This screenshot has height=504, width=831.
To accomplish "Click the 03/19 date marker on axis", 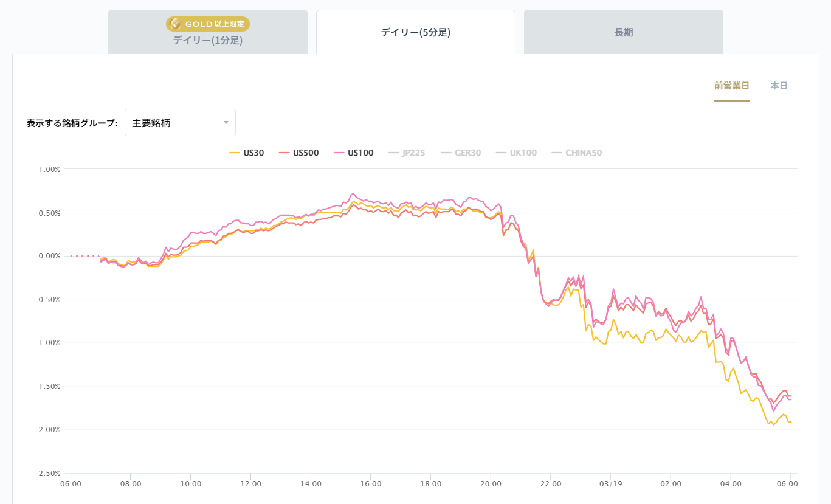I will (x=610, y=484).
